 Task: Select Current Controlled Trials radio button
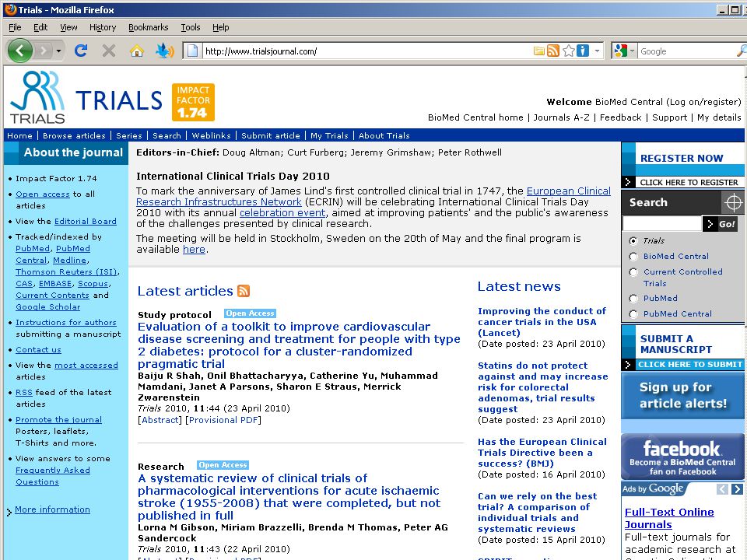tap(633, 272)
